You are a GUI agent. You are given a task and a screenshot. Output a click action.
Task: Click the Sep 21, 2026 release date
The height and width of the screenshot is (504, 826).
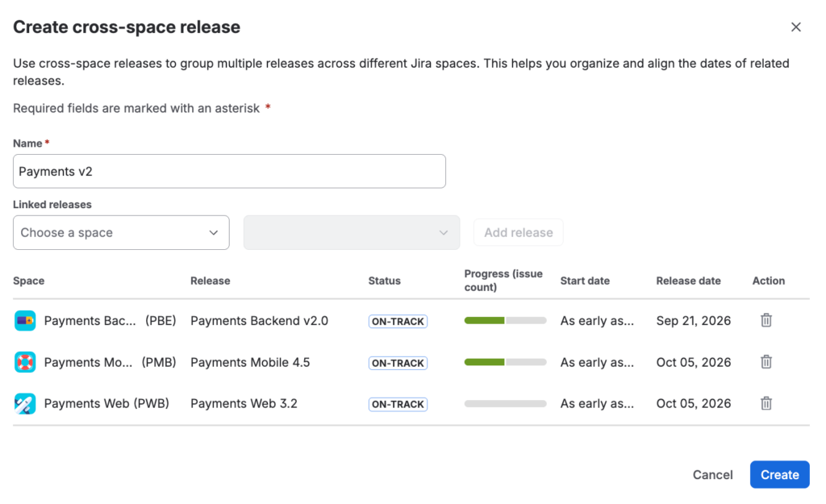pos(693,320)
